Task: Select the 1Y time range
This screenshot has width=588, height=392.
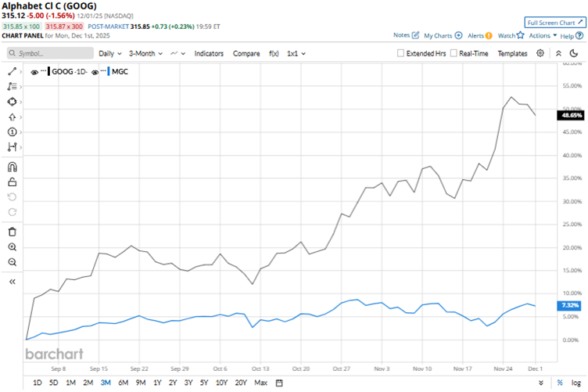Action: 157,383
